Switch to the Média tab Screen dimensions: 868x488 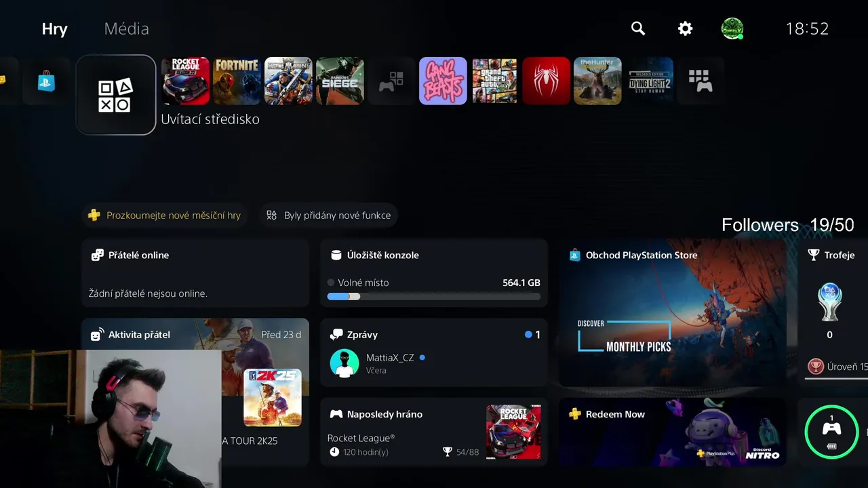[x=126, y=28]
